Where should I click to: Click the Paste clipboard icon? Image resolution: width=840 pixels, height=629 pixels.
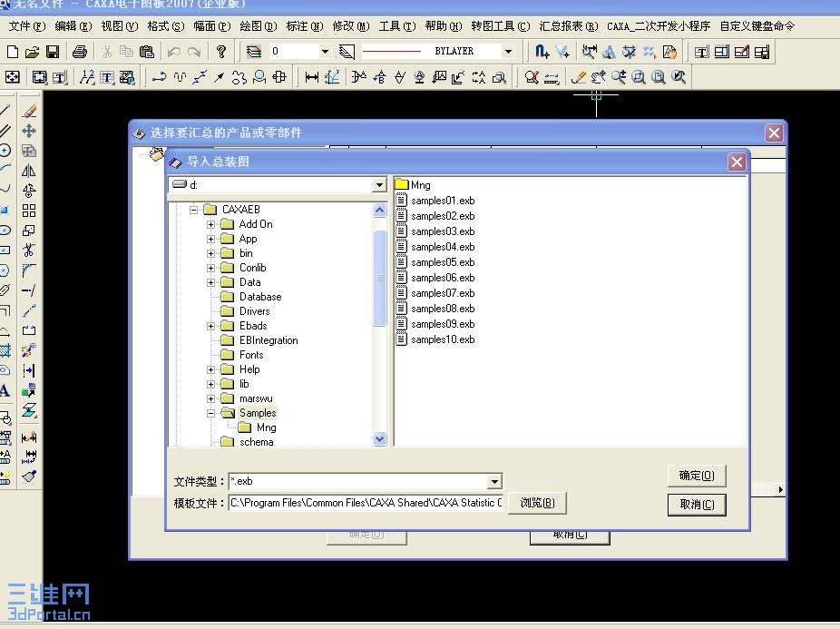click(147, 52)
